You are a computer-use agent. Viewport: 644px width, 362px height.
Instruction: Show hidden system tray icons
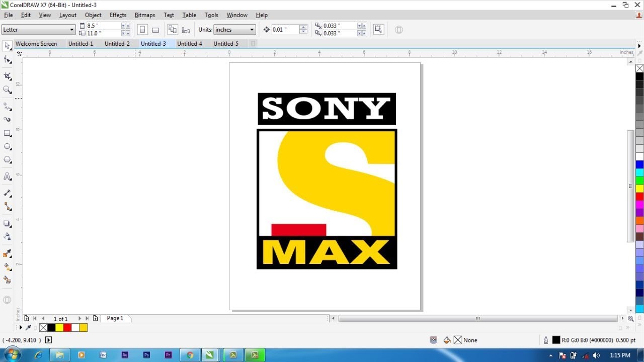point(551,355)
